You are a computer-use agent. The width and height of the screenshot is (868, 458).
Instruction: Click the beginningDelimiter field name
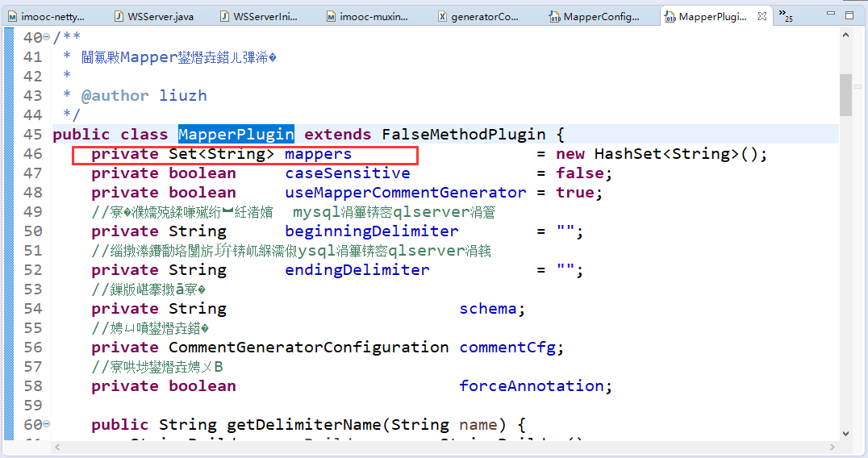point(371,231)
